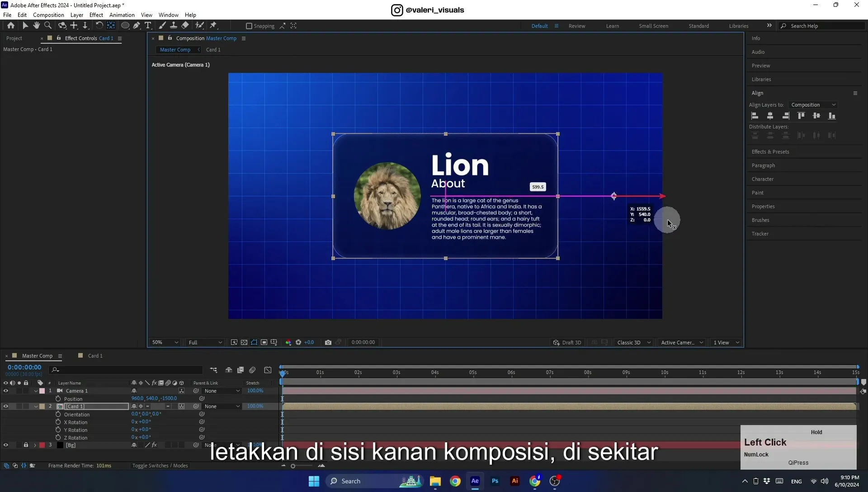
Task: Select the Horizontal Type tool
Action: [148, 26]
